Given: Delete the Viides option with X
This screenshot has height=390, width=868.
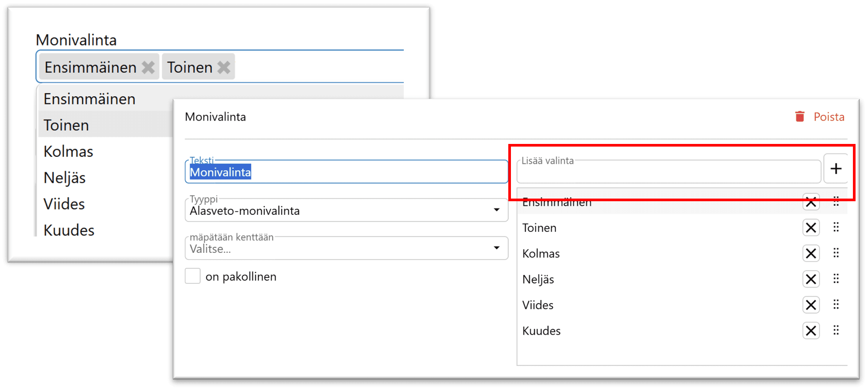Looking at the screenshot, I should [x=811, y=305].
